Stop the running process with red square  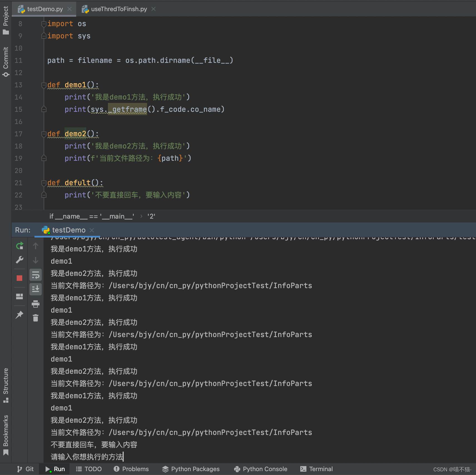coord(19,278)
